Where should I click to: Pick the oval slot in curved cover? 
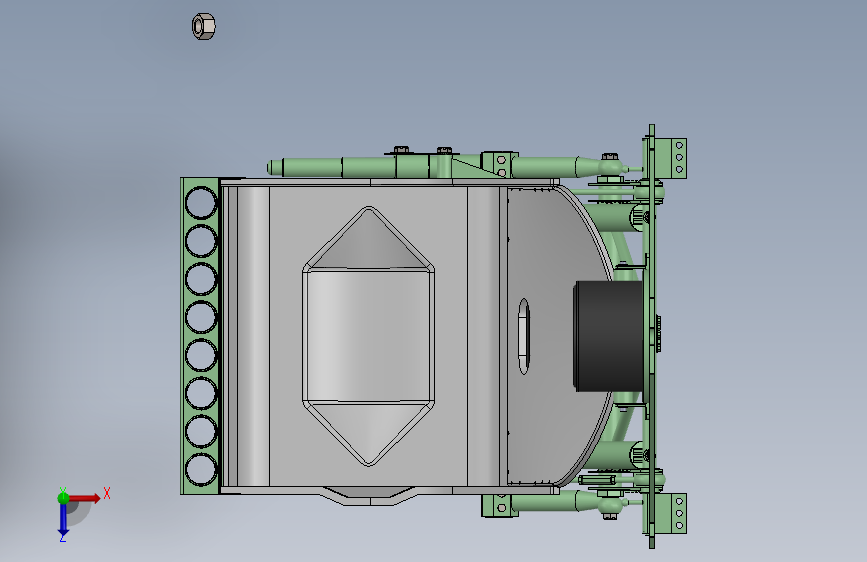click(524, 336)
